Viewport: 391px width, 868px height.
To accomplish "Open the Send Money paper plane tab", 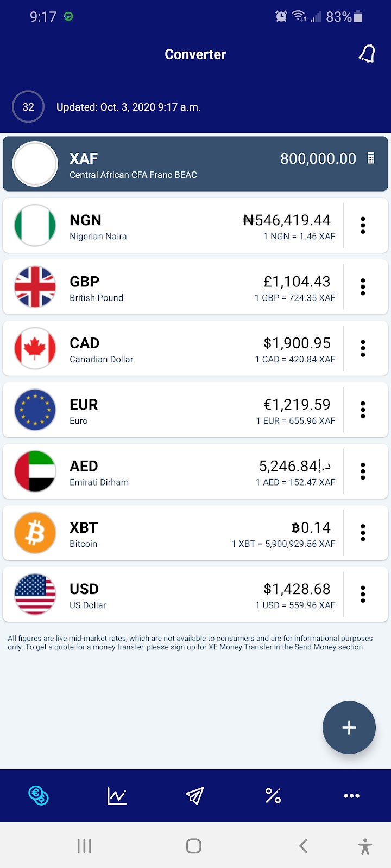I will 195,796.
